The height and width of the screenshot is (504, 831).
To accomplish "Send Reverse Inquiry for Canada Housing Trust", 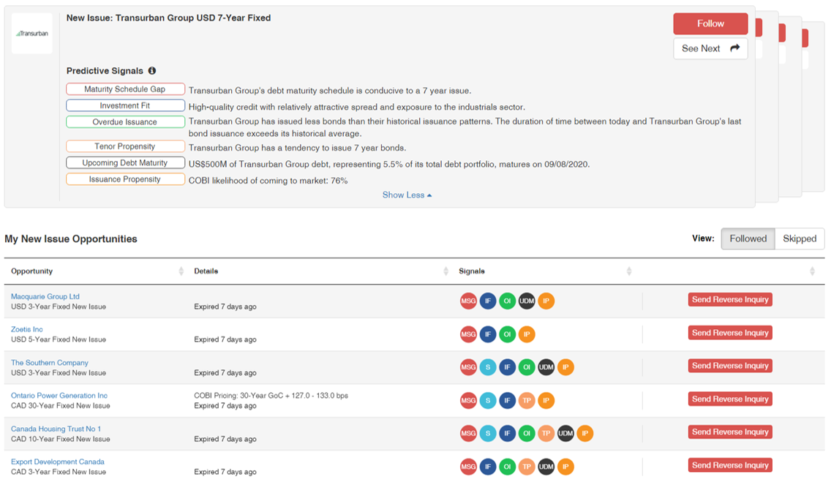I will point(730,432).
